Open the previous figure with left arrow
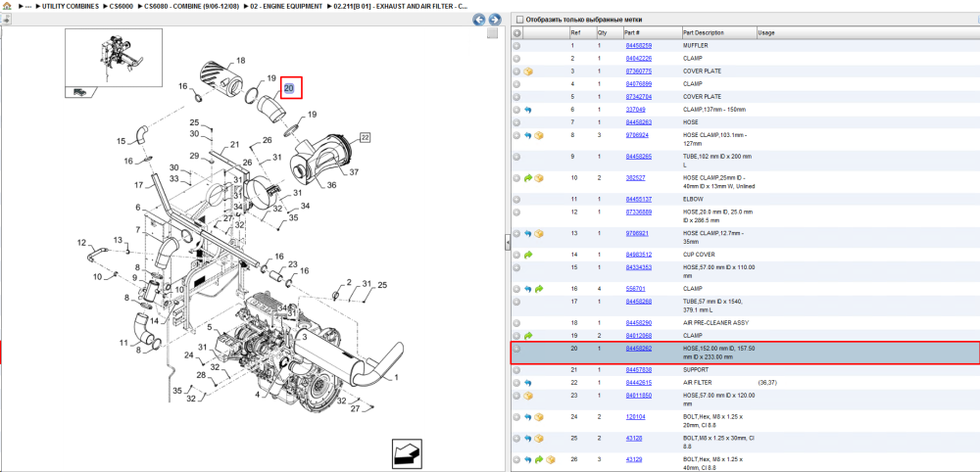Image resolution: width=980 pixels, height=472 pixels. [x=479, y=20]
